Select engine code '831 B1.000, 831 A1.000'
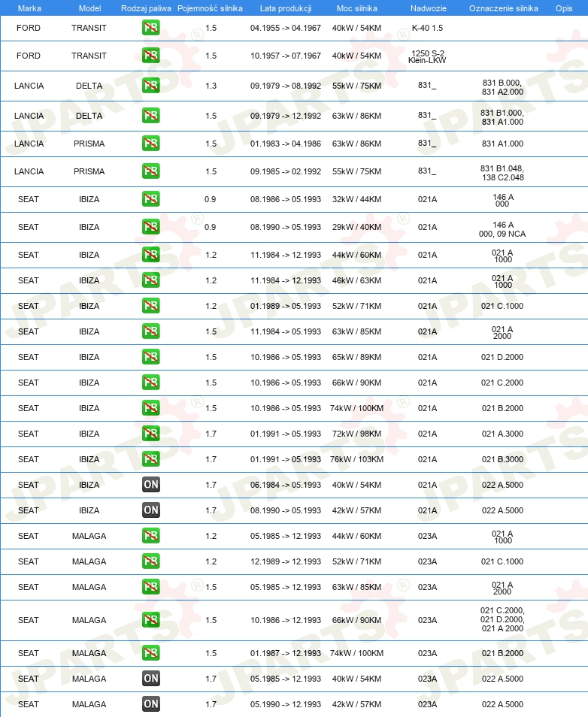The image size is (588, 717). [x=502, y=117]
